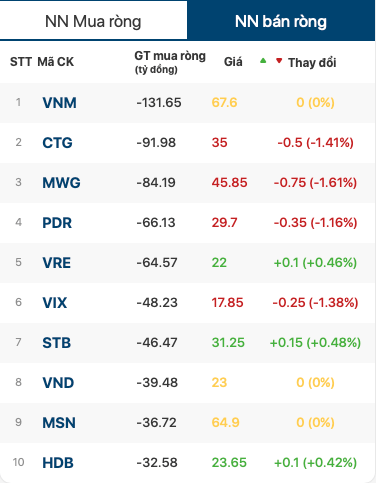The height and width of the screenshot is (483, 376).
Task: Open VRE stock ticker link
Action: click(57, 263)
